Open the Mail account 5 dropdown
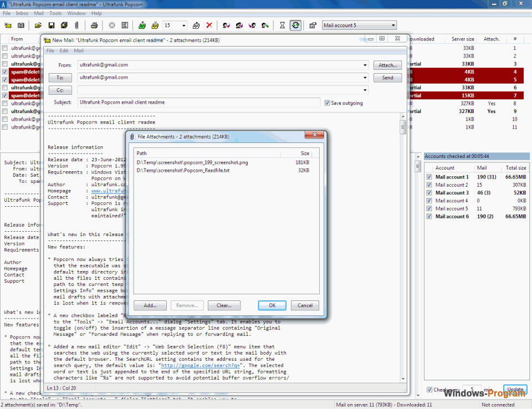Image resolution: width=532 pixels, height=409 pixels. pos(393,25)
